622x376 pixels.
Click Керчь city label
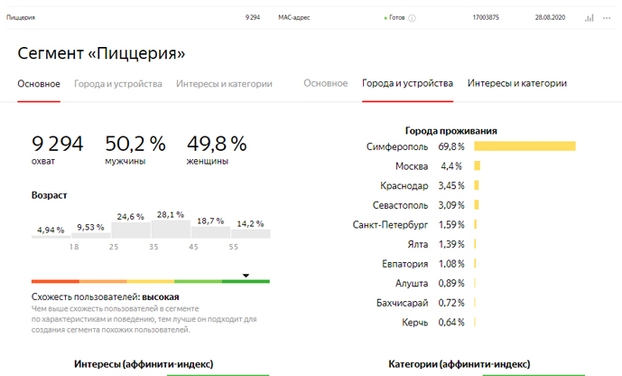click(x=415, y=322)
